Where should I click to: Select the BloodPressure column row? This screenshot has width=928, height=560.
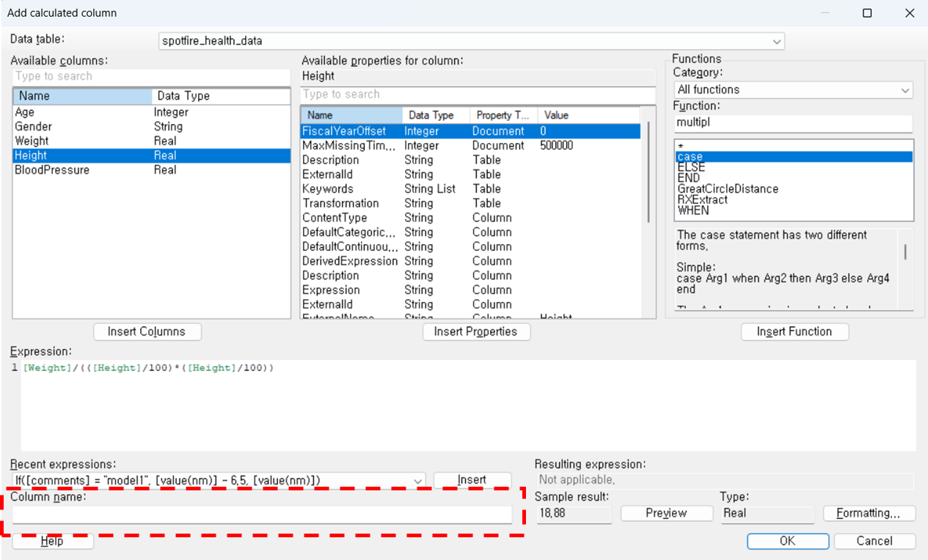[x=152, y=170]
